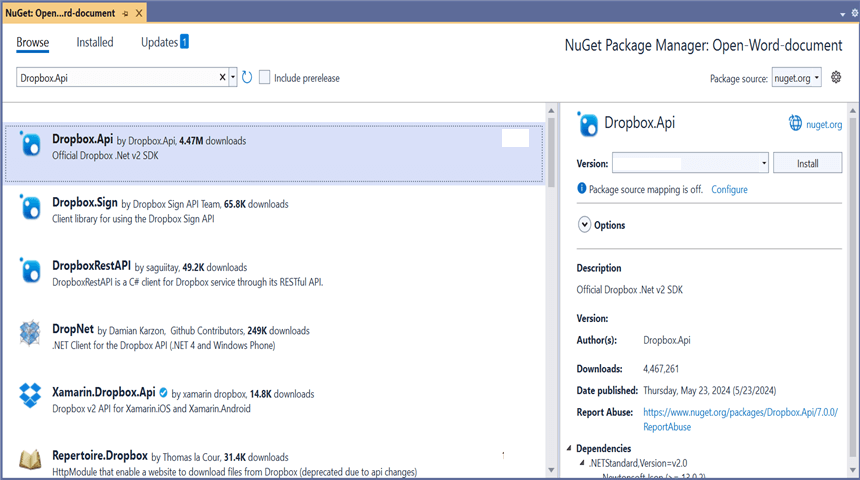Click the author value Dropbox.Api in details
The height and width of the screenshot is (480, 860).
(666, 340)
